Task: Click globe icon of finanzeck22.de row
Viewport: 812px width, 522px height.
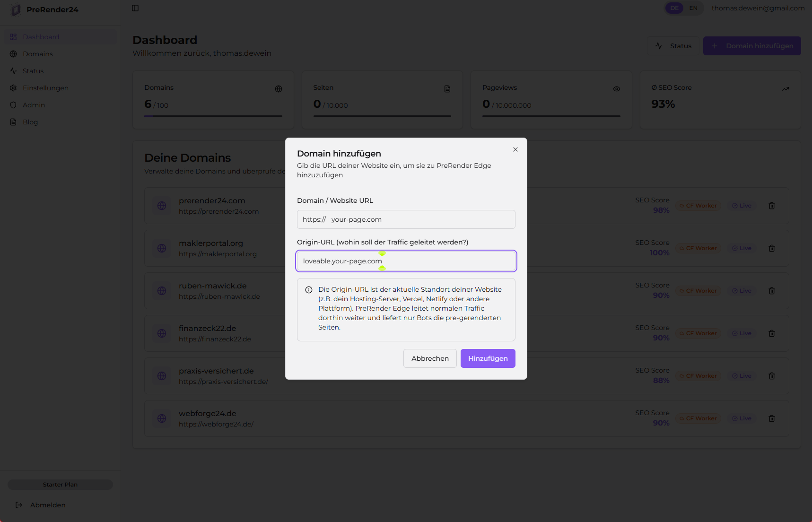Action: (162, 333)
